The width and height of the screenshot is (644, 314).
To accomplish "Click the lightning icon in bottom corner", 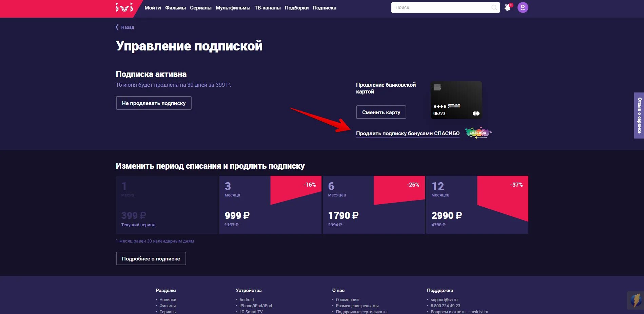I will click(x=635, y=300).
